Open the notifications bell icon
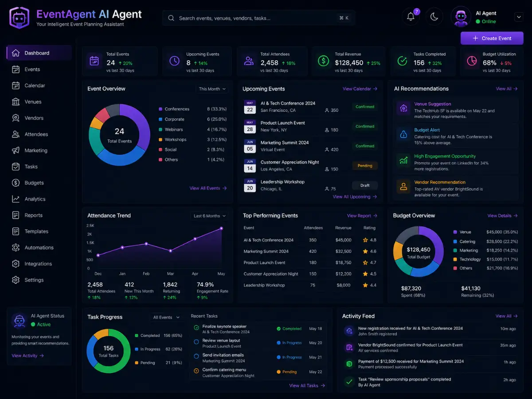 (x=411, y=17)
